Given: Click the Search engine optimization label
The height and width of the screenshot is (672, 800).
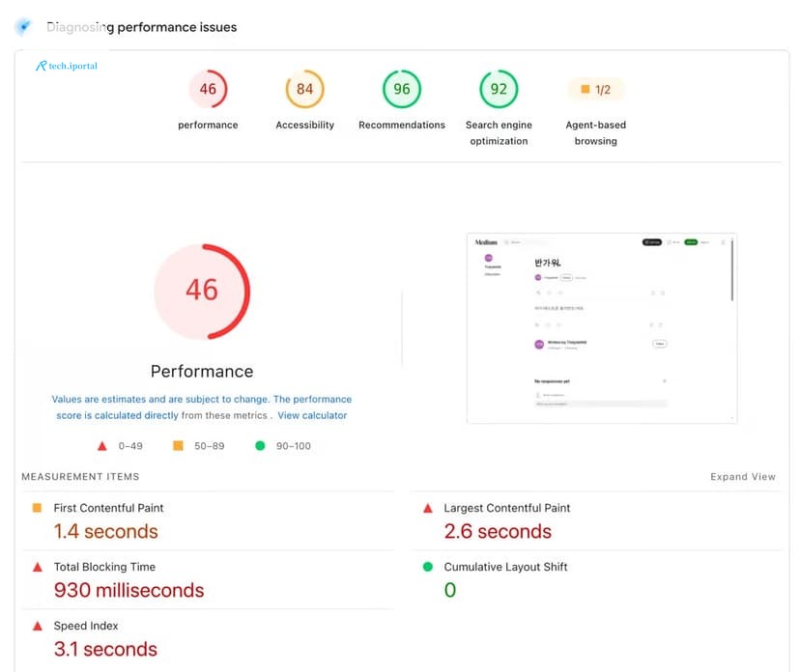Looking at the screenshot, I should [499, 133].
